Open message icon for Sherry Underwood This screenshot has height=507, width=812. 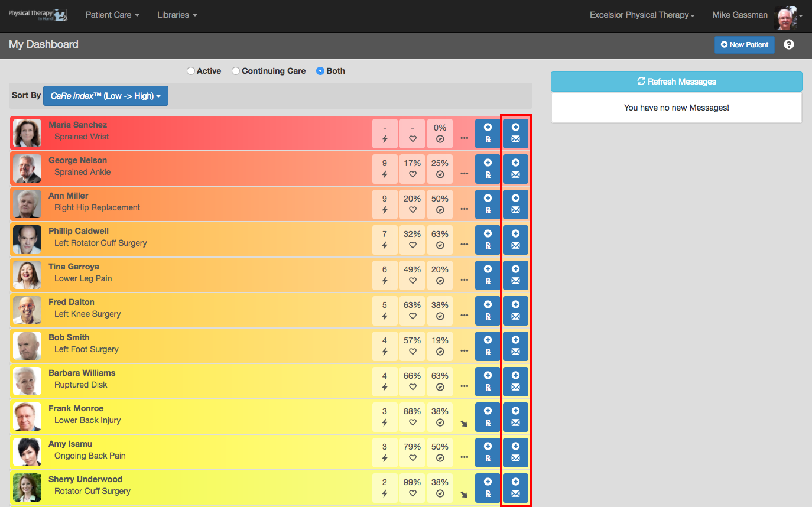(515, 487)
